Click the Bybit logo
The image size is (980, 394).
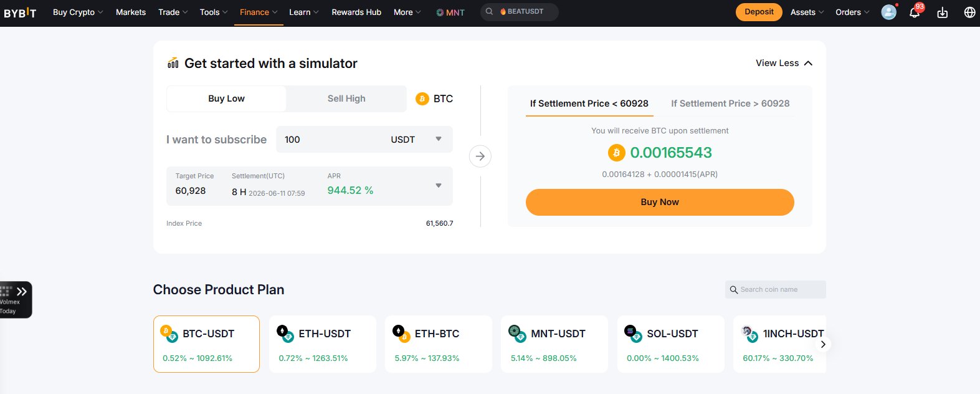tap(20, 12)
